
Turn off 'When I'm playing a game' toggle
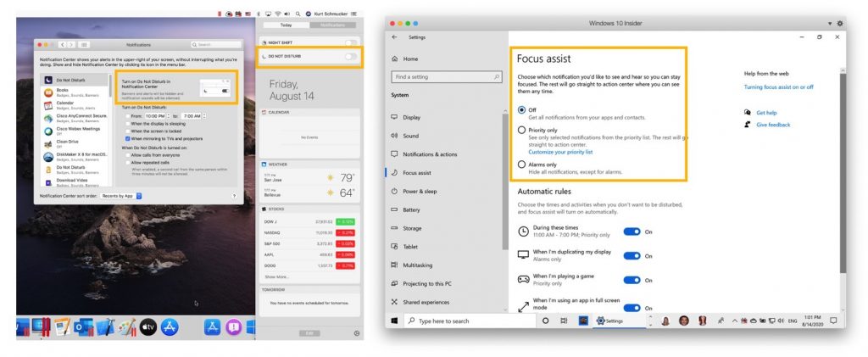coord(632,280)
